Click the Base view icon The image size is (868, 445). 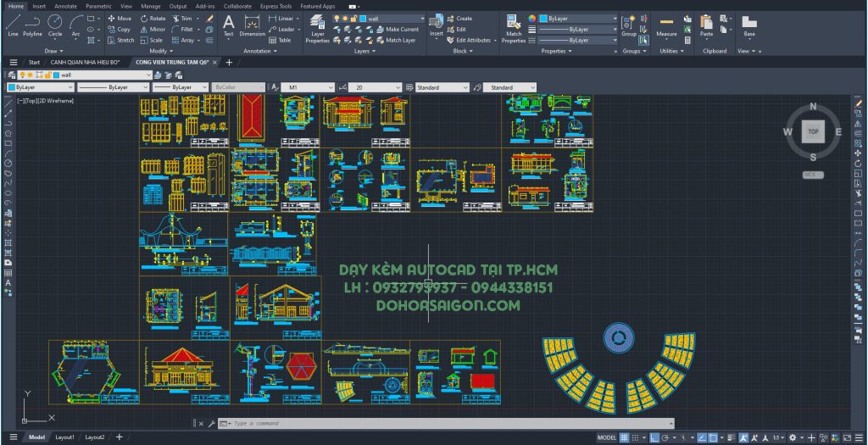[x=749, y=26]
